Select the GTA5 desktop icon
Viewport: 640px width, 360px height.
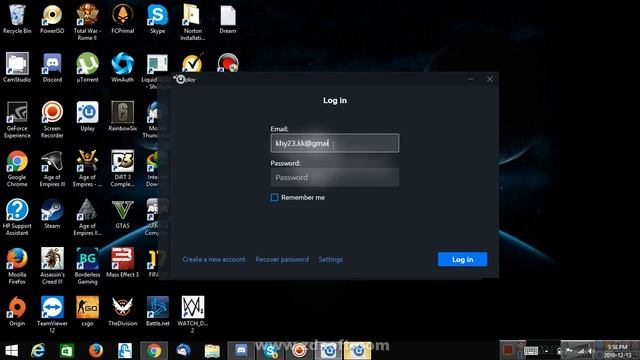[122, 214]
